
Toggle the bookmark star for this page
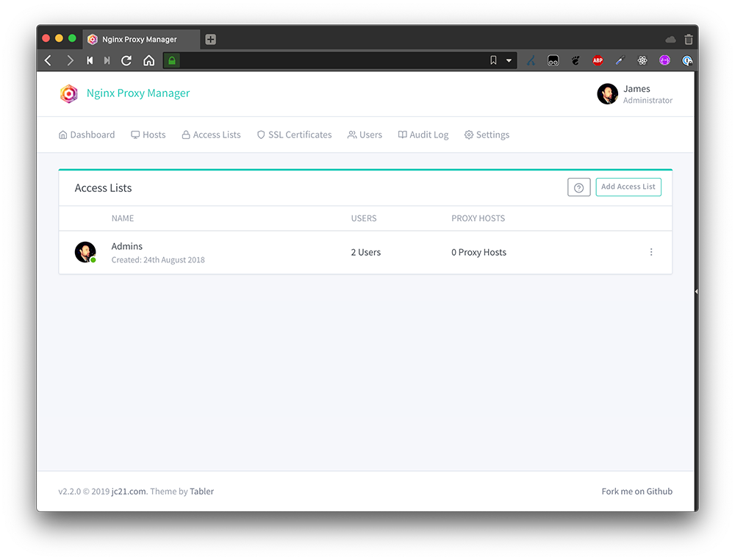click(x=493, y=60)
